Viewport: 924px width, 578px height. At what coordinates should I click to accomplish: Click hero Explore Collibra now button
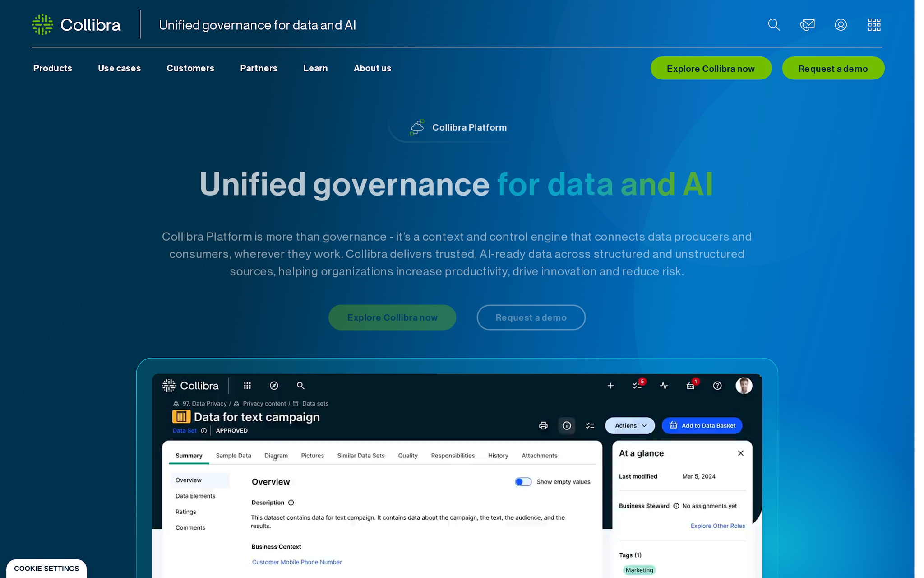pyautogui.click(x=393, y=317)
